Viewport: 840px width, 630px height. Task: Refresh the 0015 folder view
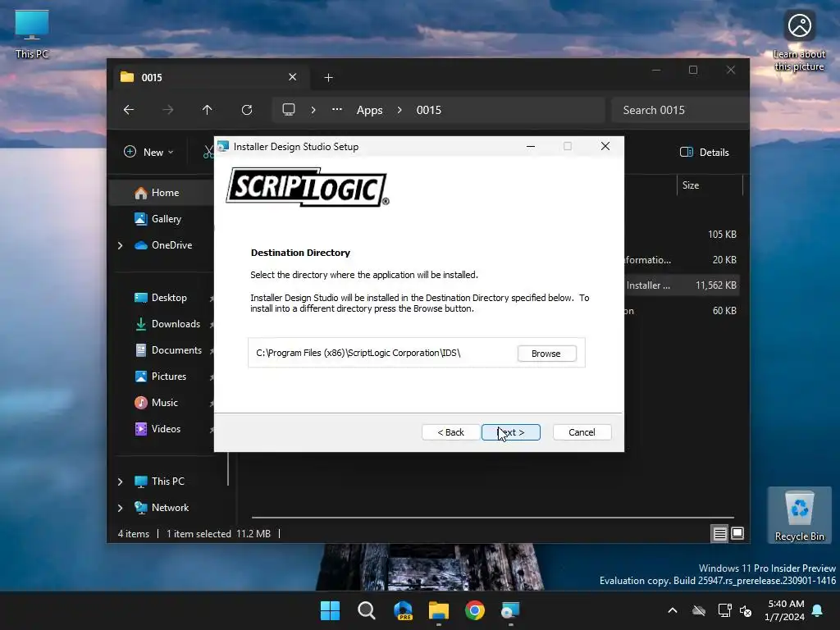[x=247, y=110]
